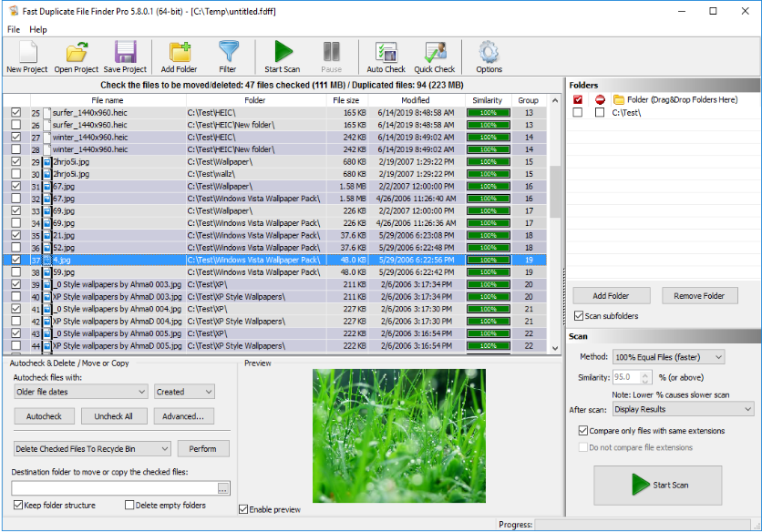Click the red exclude icon in Folders header
The image size is (762, 532).
[600, 99]
